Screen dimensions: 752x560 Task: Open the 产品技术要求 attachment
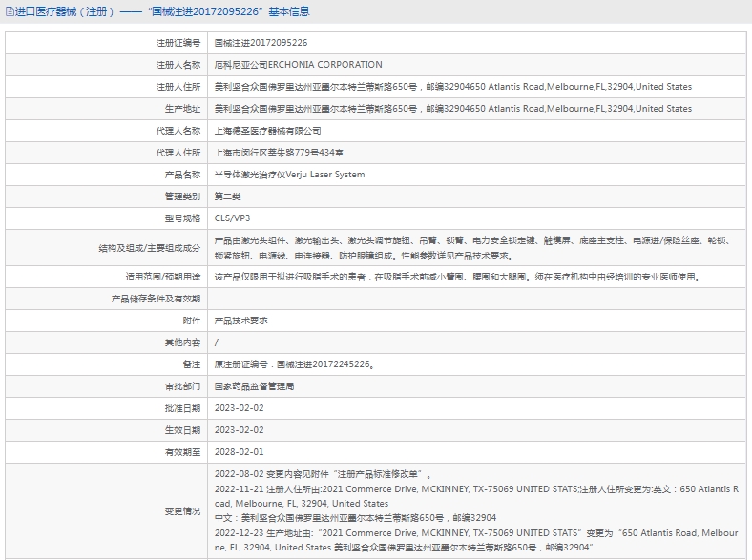240,321
